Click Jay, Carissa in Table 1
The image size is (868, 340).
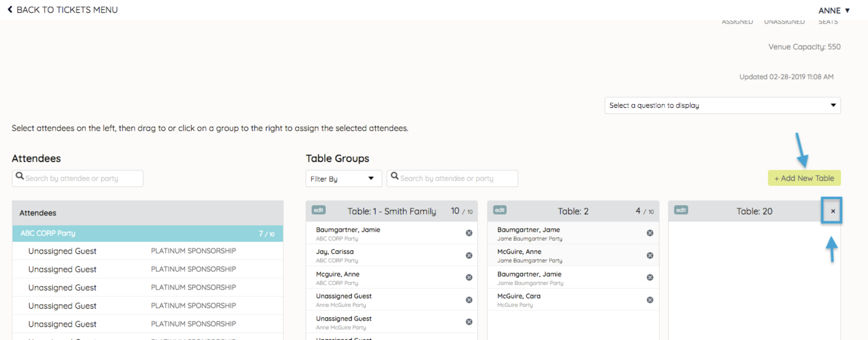coord(335,251)
